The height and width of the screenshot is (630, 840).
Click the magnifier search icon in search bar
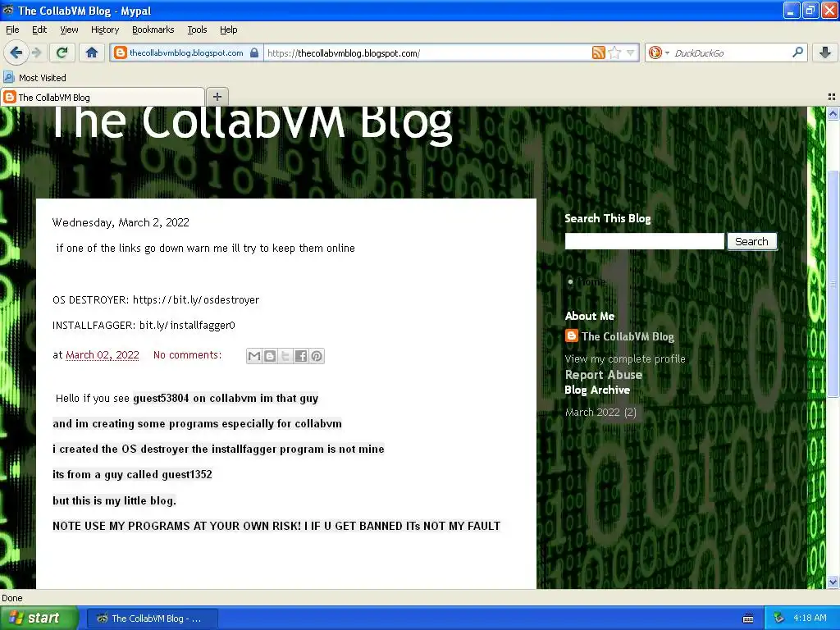pyautogui.click(x=797, y=52)
